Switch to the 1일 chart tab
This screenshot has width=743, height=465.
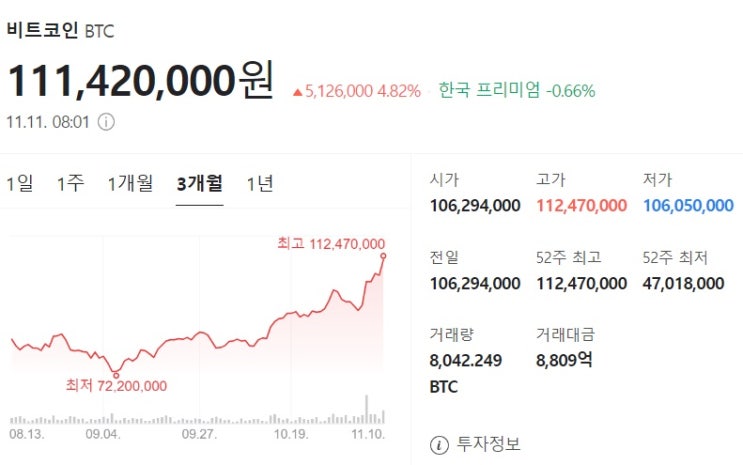point(19,183)
